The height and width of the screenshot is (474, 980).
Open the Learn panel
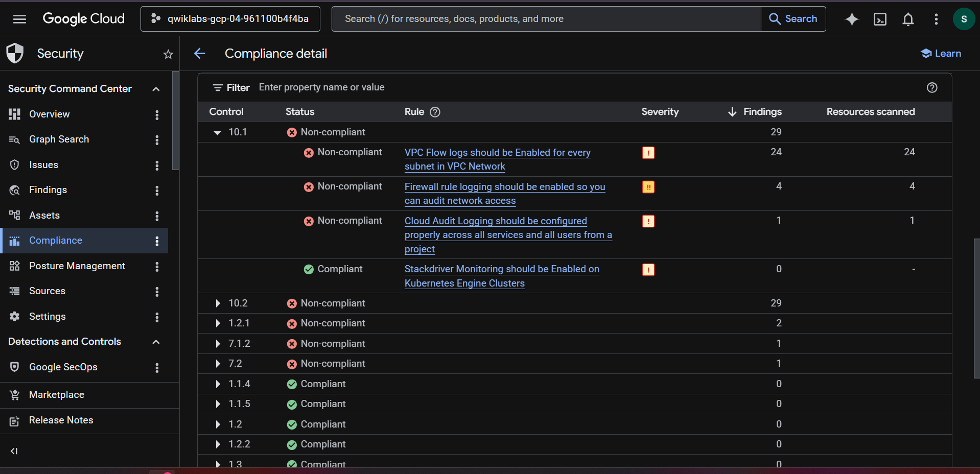pyautogui.click(x=941, y=54)
